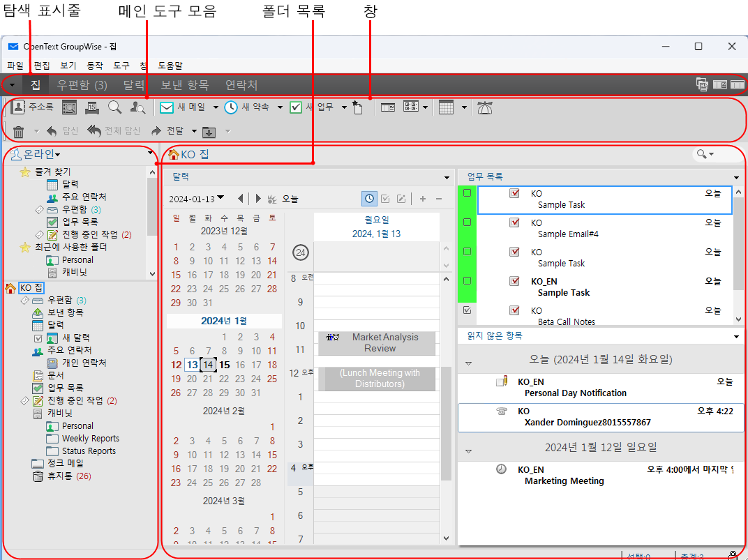Viewport: 748px width, 560px height.
Task: Open the 보기 menu
Action: 68,66
